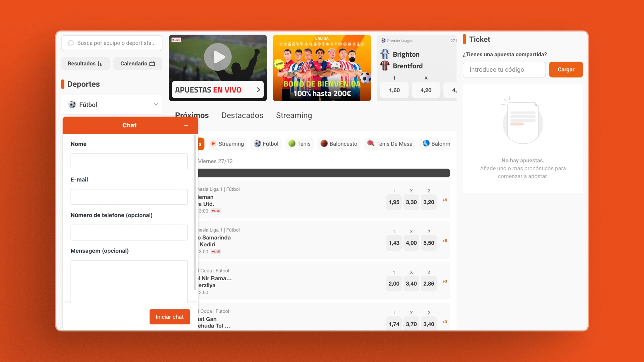Click the Baloncesto ball icon
Viewport: 644px width, 362px height.
point(324,143)
